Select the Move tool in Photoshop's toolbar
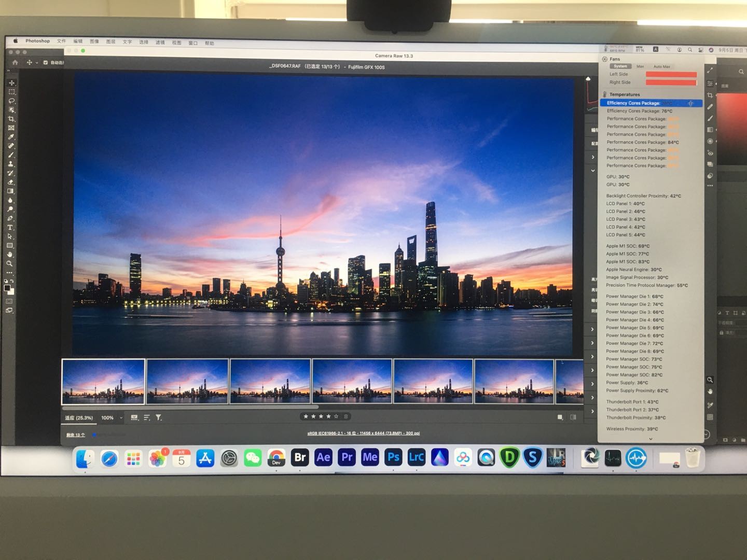Image resolution: width=747 pixels, height=560 pixels. pos(11,83)
